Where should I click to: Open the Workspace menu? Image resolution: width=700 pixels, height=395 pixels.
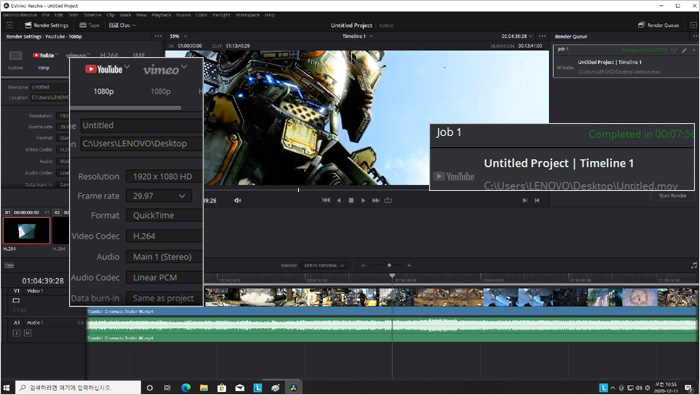[x=247, y=15]
